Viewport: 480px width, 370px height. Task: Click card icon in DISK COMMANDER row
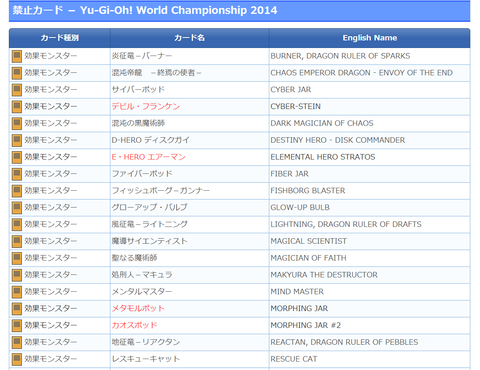point(17,140)
